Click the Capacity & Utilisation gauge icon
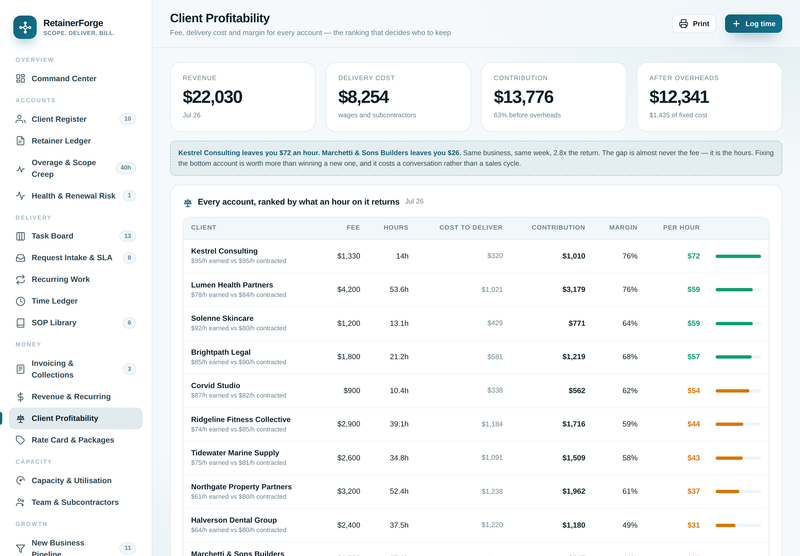 pyautogui.click(x=20, y=481)
